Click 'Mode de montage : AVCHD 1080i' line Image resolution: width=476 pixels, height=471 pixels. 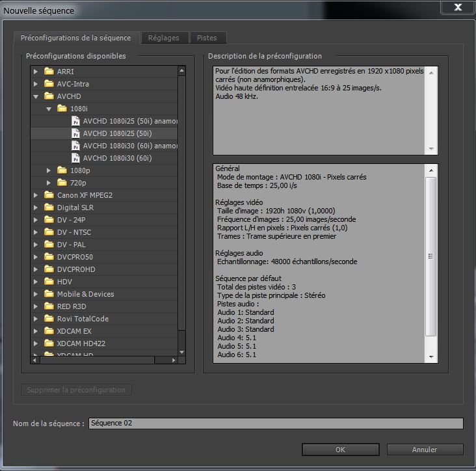click(x=292, y=177)
